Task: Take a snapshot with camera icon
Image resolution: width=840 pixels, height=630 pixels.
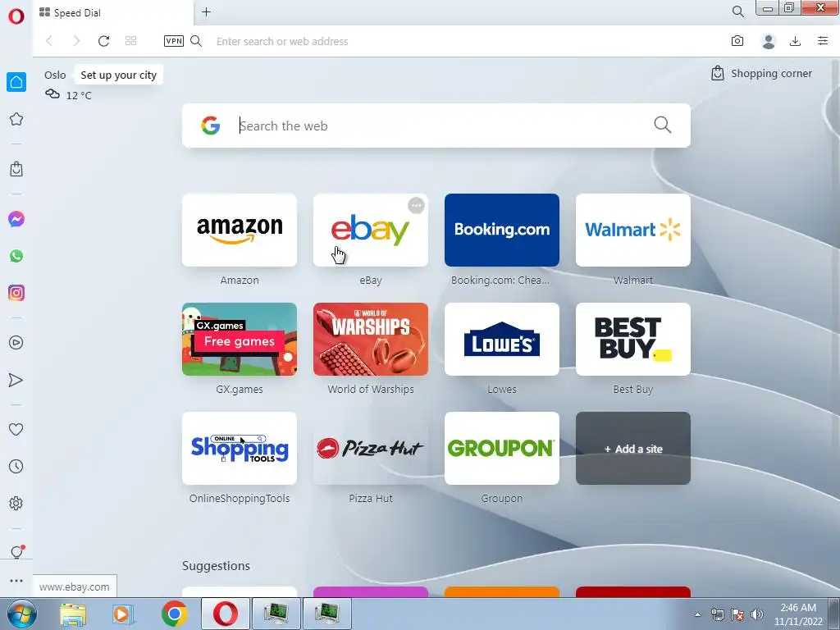Action: coord(737,41)
